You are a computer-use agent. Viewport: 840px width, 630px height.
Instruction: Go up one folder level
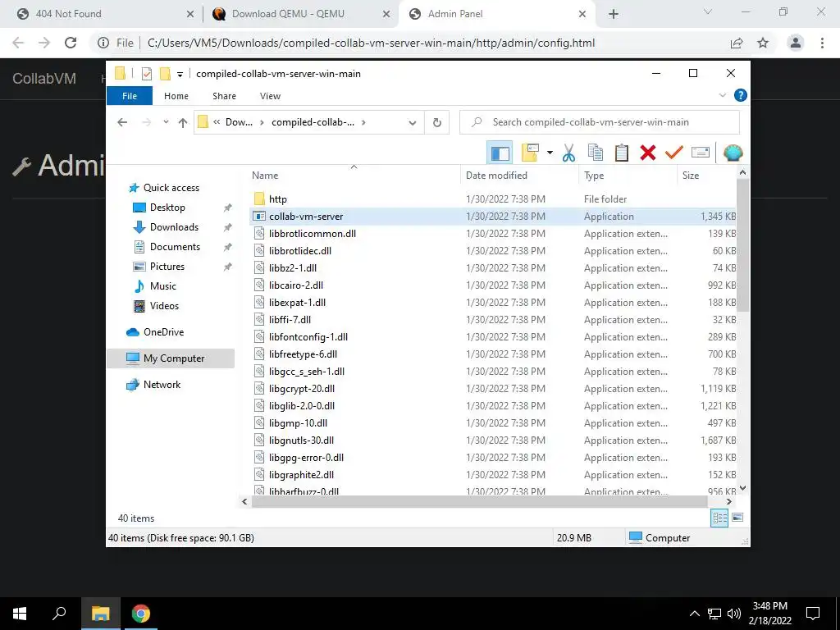click(x=183, y=123)
